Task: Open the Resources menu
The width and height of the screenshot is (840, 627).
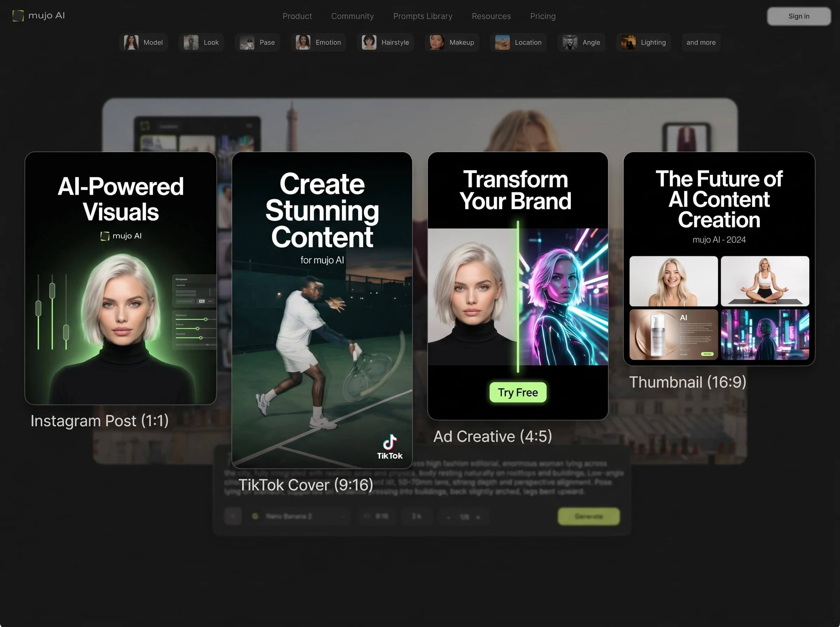Action: [x=491, y=16]
